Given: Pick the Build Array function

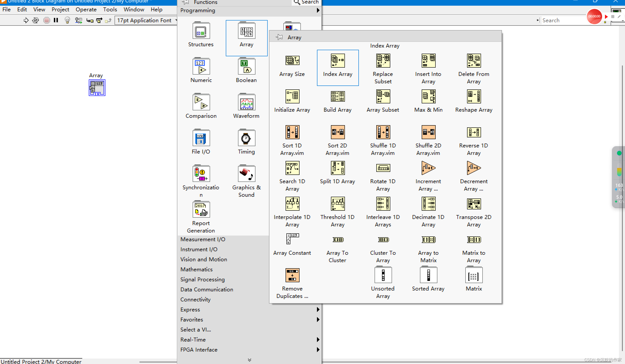Looking at the screenshot, I should tap(337, 96).
